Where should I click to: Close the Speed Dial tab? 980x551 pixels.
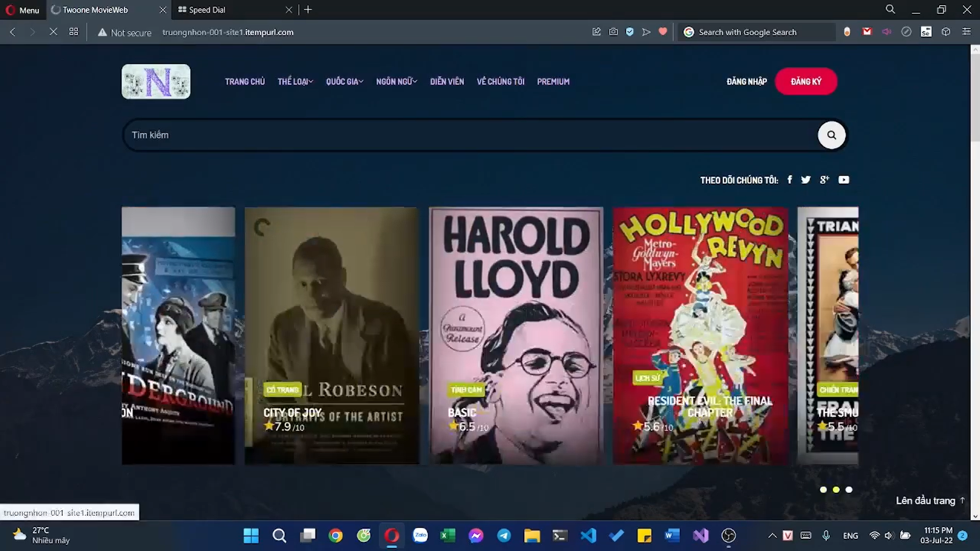pos(289,10)
